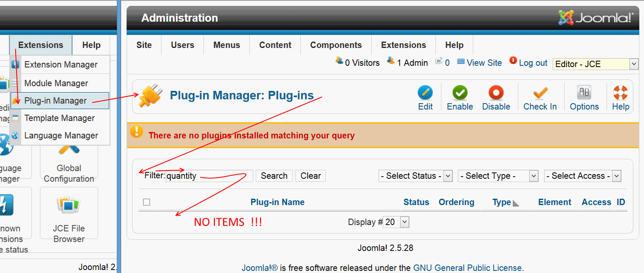644x273 pixels.
Task: Click the Search button
Action: pyautogui.click(x=274, y=176)
